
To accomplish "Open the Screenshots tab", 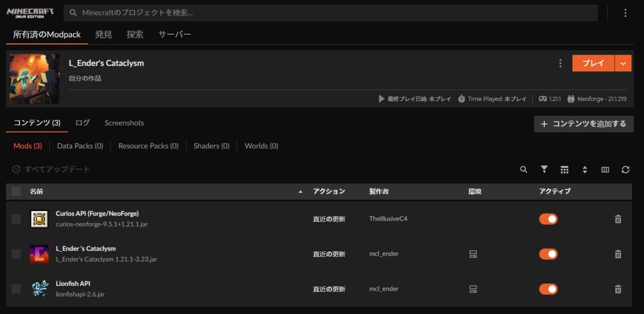I will [124, 123].
